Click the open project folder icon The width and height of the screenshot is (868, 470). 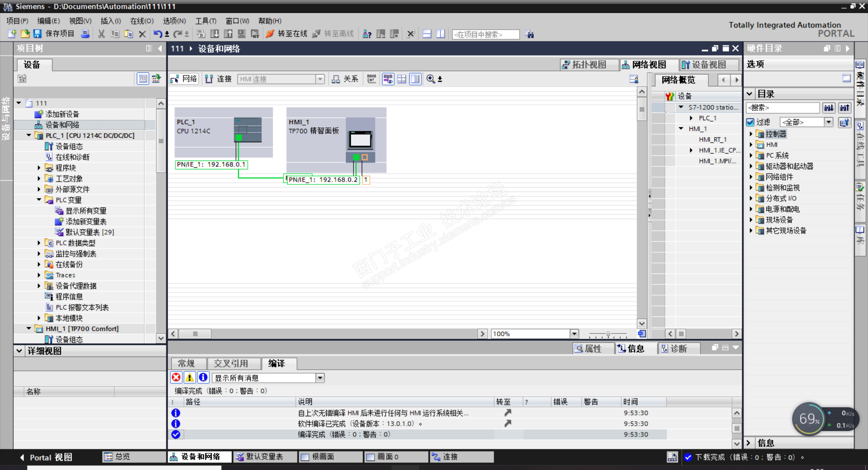point(25,34)
